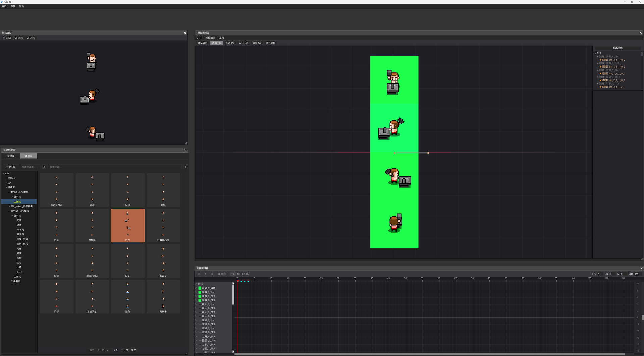644x356 pixels.
Task: Clear the action search field with X
Action: [x=186, y=167]
